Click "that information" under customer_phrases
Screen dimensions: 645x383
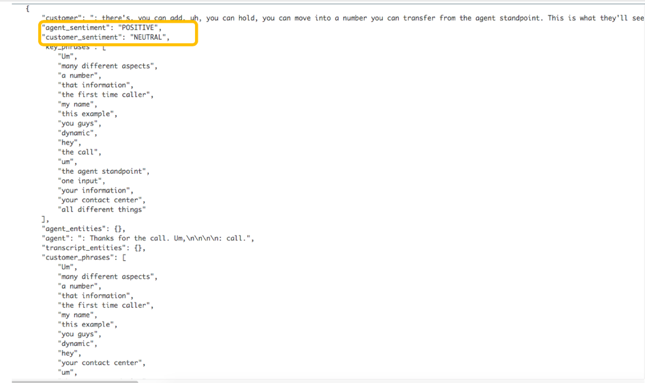pos(95,296)
